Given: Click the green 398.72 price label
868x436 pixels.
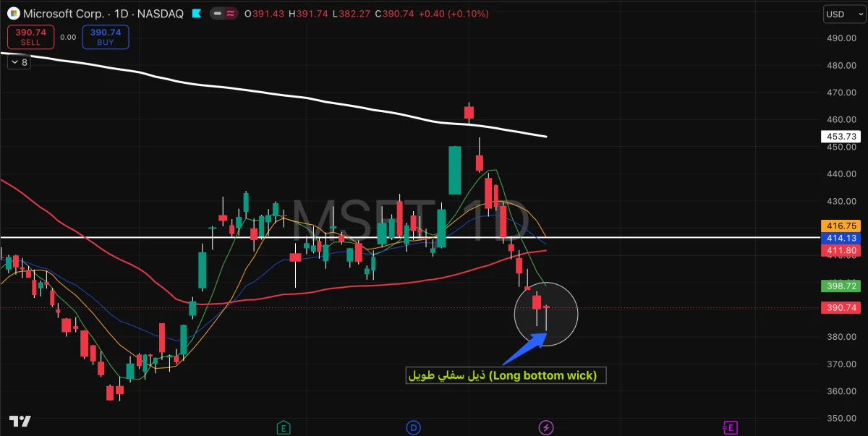Looking at the screenshot, I should (x=840, y=286).
